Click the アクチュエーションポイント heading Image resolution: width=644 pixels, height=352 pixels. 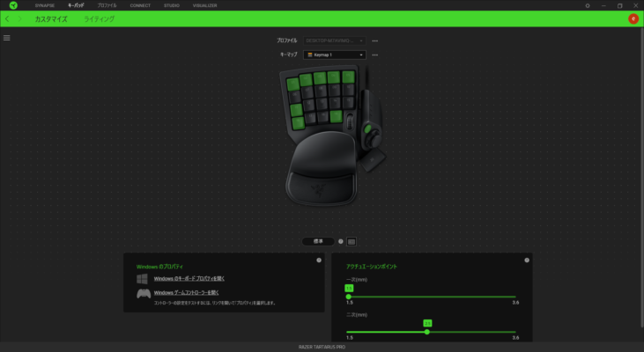(371, 267)
